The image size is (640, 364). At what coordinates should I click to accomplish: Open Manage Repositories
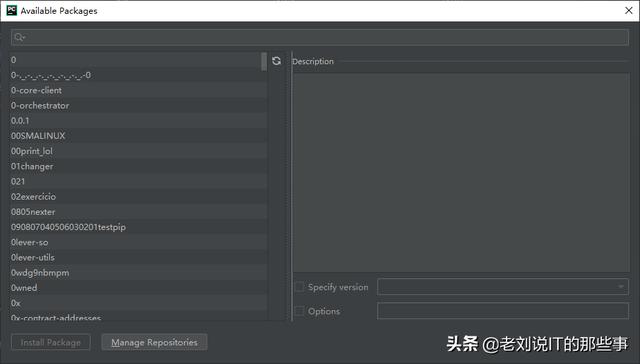click(x=154, y=342)
